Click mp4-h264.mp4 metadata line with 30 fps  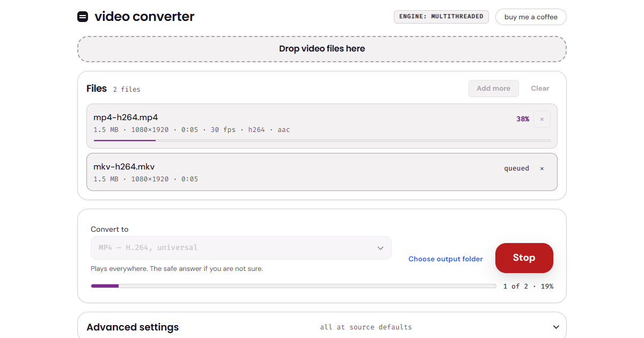pos(192,130)
